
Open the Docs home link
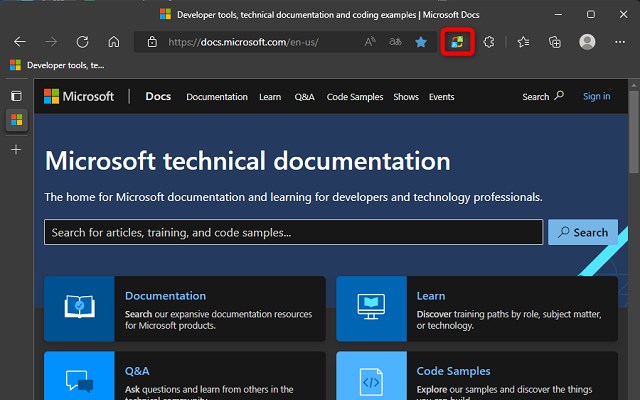pyautogui.click(x=158, y=96)
